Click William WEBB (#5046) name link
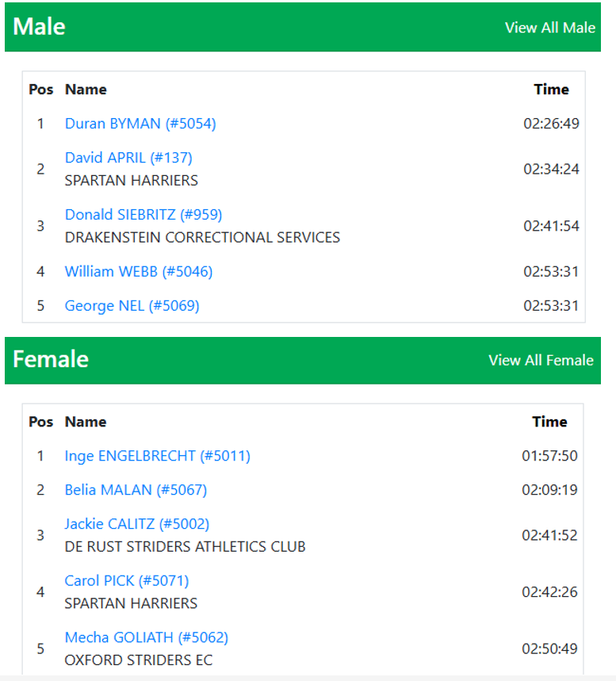This screenshot has width=616, height=681. click(139, 271)
